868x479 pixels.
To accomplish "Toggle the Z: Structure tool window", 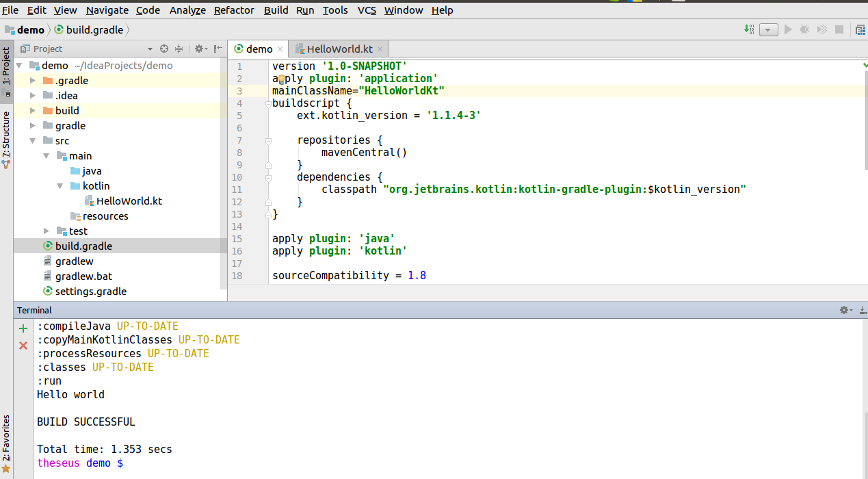I will pyautogui.click(x=6, y=139).
